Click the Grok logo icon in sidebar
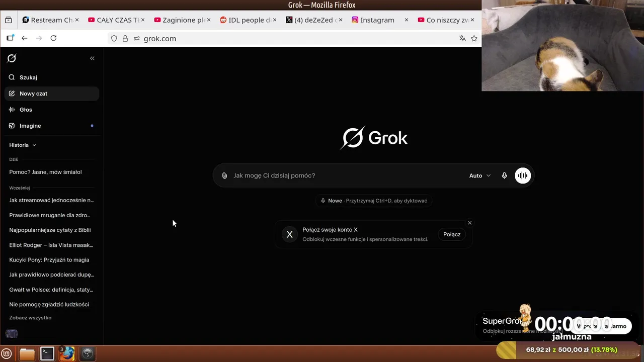This screenshot has width=644, height=362. (12, 58)
